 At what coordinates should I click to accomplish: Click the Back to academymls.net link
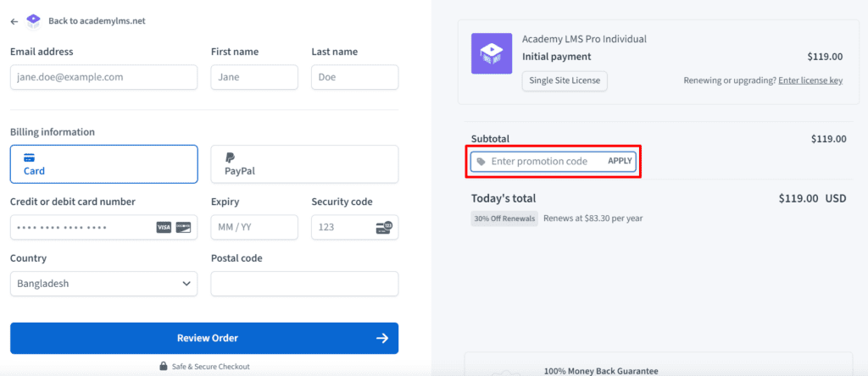pyautogui.click(x=102, y=20)
